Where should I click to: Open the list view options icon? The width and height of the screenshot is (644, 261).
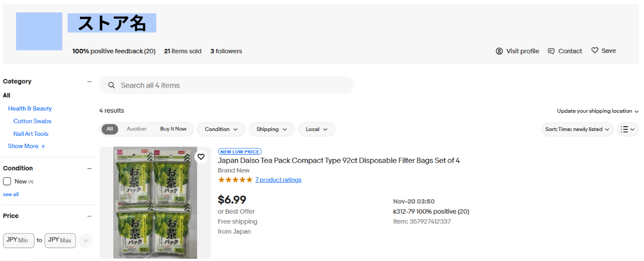pos(627,129)
